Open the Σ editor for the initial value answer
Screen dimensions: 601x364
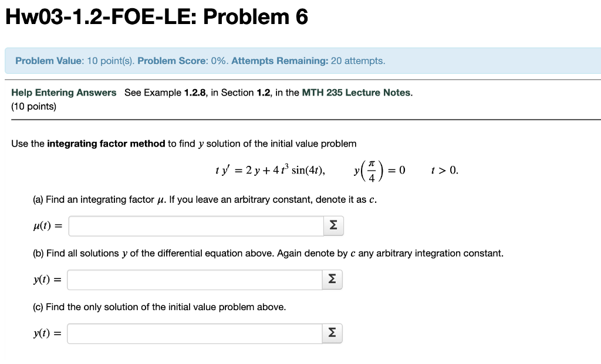point(332,334)
